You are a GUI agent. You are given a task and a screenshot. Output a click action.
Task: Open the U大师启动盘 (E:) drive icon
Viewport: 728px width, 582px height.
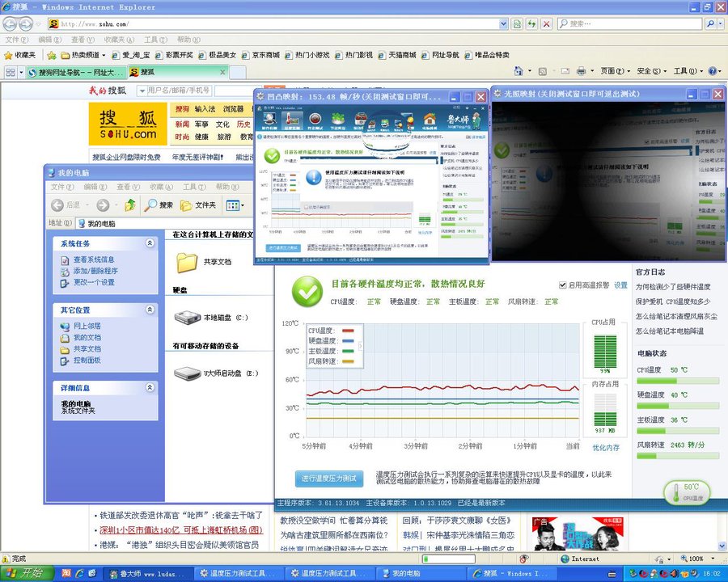pos(188,373)
